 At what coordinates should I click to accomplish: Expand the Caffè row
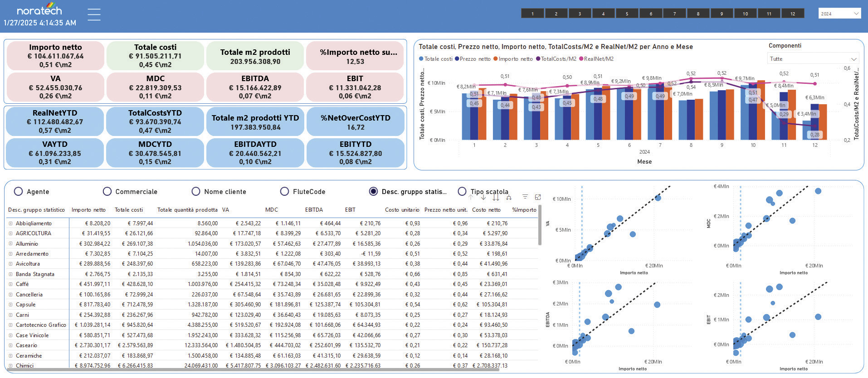pyautogui.click(x=10, y=284)
